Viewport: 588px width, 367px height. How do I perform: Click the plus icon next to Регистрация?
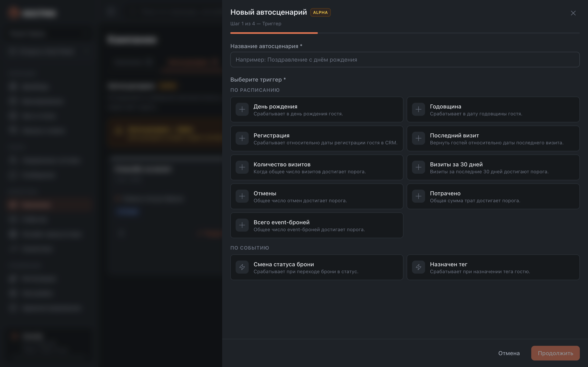(242, 138)
